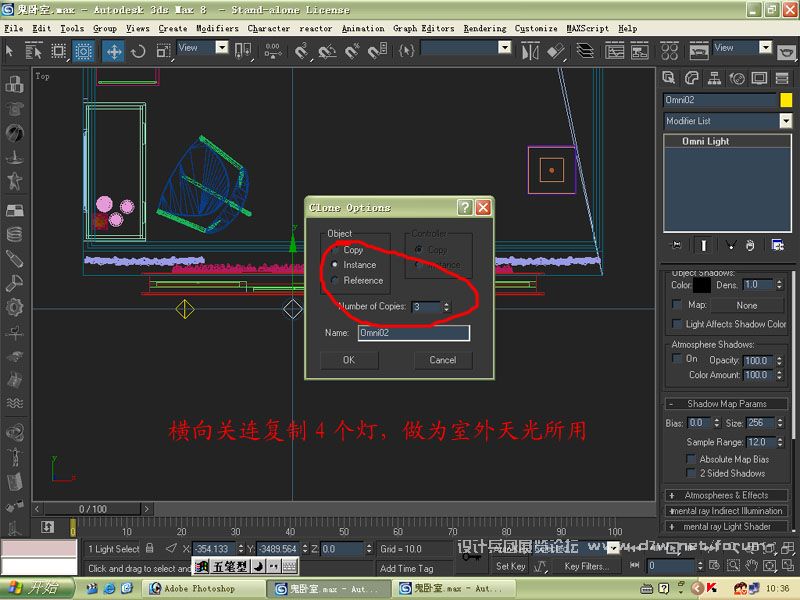This screenshot has height=600, width=800.
Task: Collapse the Shadow Map Params rollout
Action: coord(727,404)
